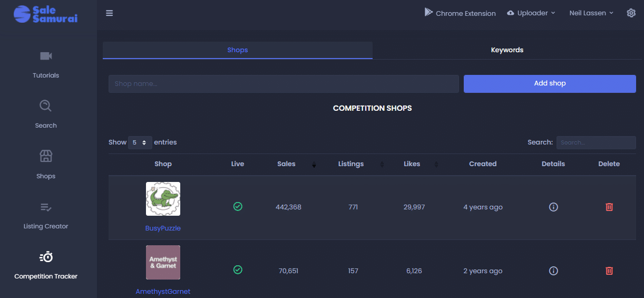
Task: Click the 771 listings value
Action: (353, 207)
